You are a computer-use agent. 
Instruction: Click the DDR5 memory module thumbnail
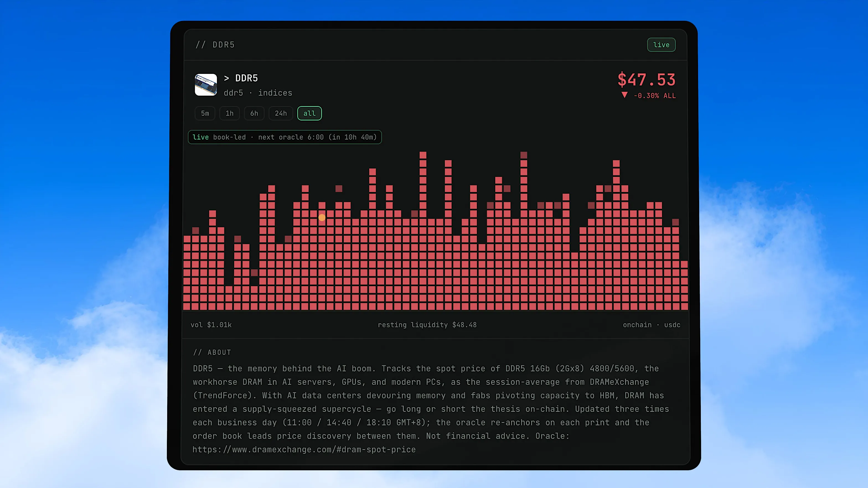coord(206,85)
